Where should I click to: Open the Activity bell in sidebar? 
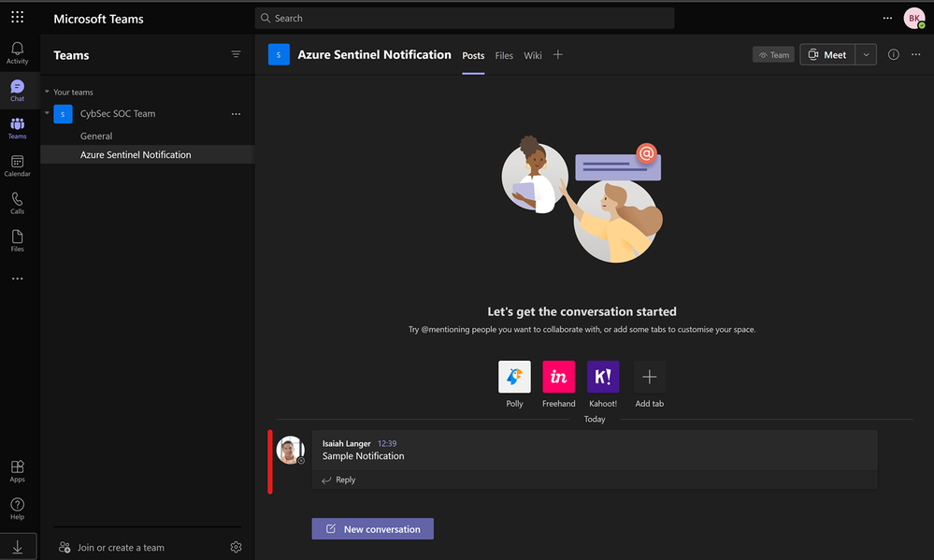click(17, 53)
